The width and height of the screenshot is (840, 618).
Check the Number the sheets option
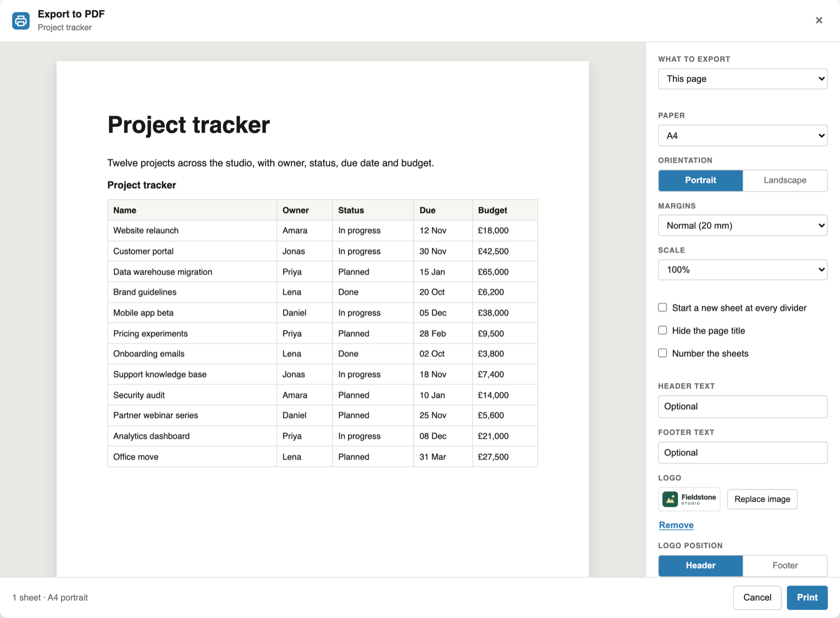663,353
